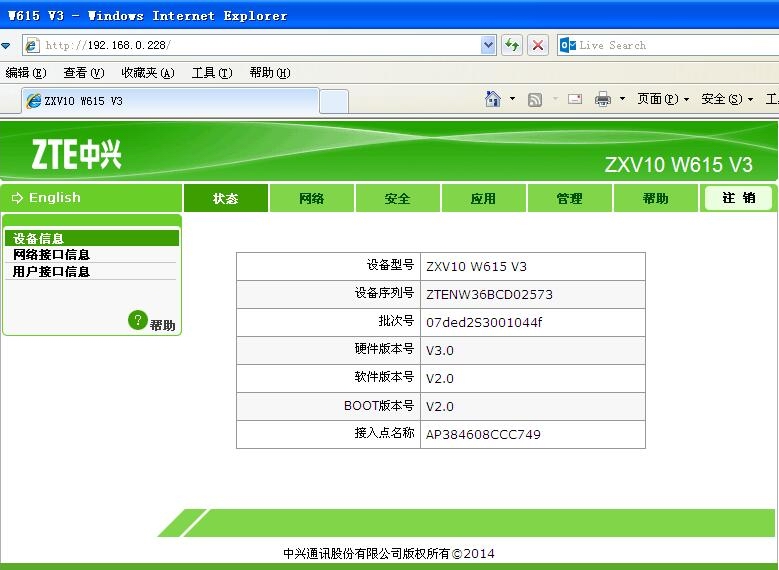Image resolution: width=779 pixels, height=570 pixels.
Task: Click the Read mail icon
Action: [x=575, y=99]
